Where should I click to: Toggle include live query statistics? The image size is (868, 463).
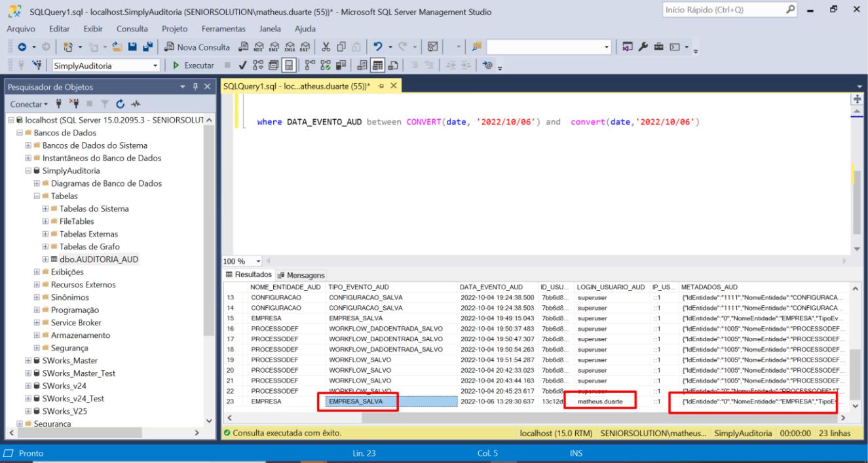[326, 65]
